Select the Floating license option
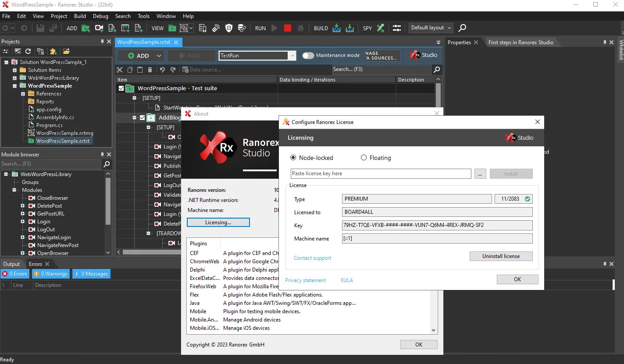624x364 pixels. (364, 158)
